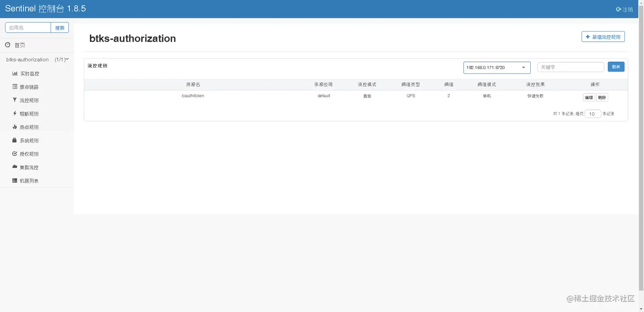The height and width of the screenshot is (312, 644).
Task: Delete the /oauth/token rule
Action: [602, 97]
